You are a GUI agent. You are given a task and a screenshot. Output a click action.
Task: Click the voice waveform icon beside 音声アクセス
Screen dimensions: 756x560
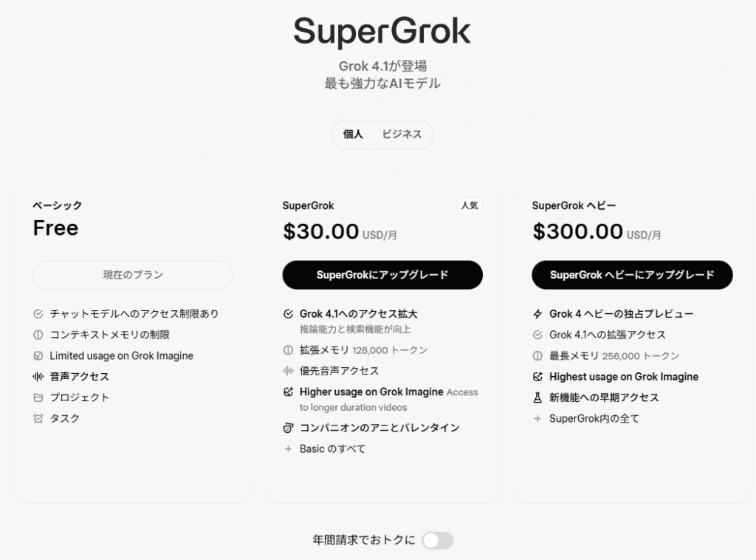[x=38, y=377]
